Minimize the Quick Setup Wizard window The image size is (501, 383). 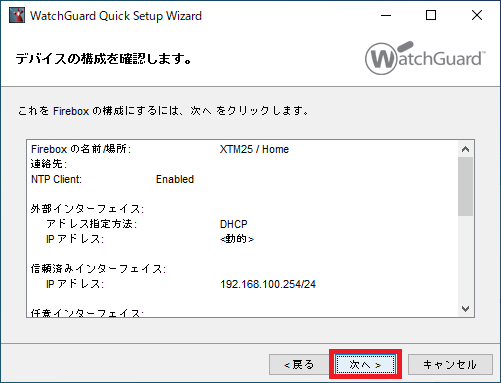(x=386, y=15)
